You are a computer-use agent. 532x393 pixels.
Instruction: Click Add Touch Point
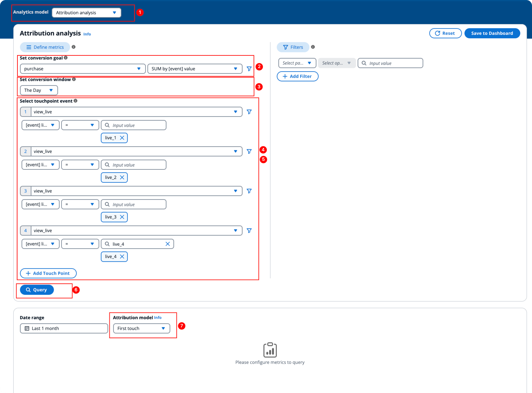coord(48,273)
